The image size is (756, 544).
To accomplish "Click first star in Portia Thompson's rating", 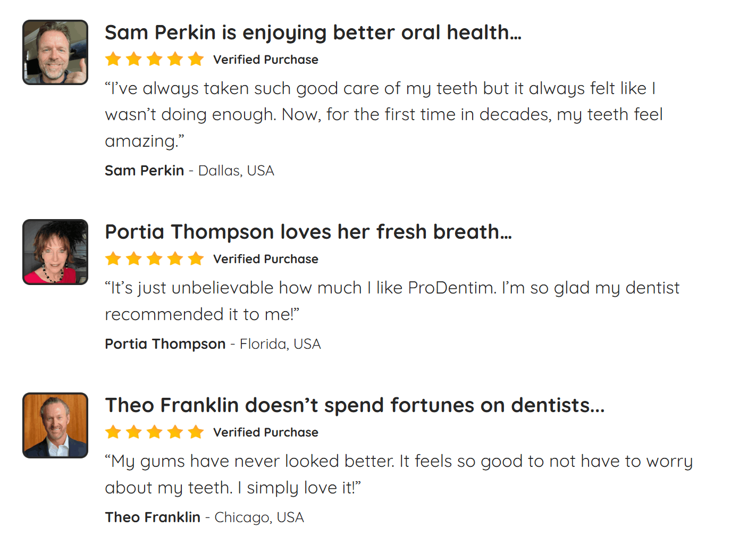I will point(113,259).
